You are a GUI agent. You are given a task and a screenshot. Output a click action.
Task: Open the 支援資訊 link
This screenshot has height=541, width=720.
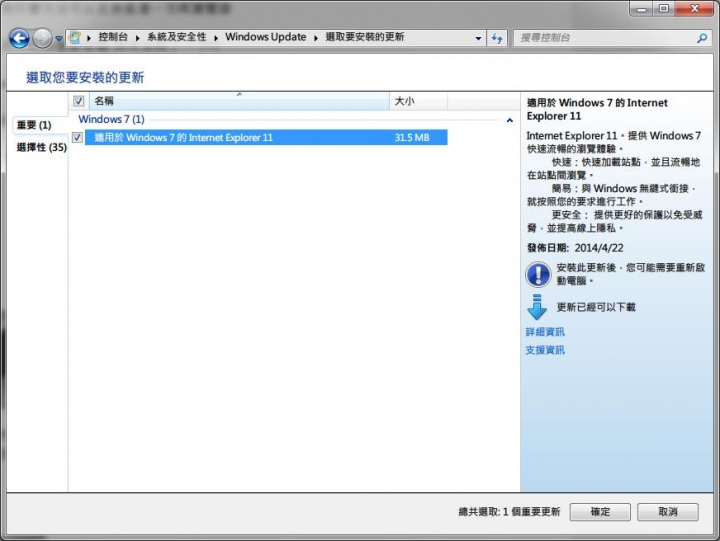(x=545, y=350)
